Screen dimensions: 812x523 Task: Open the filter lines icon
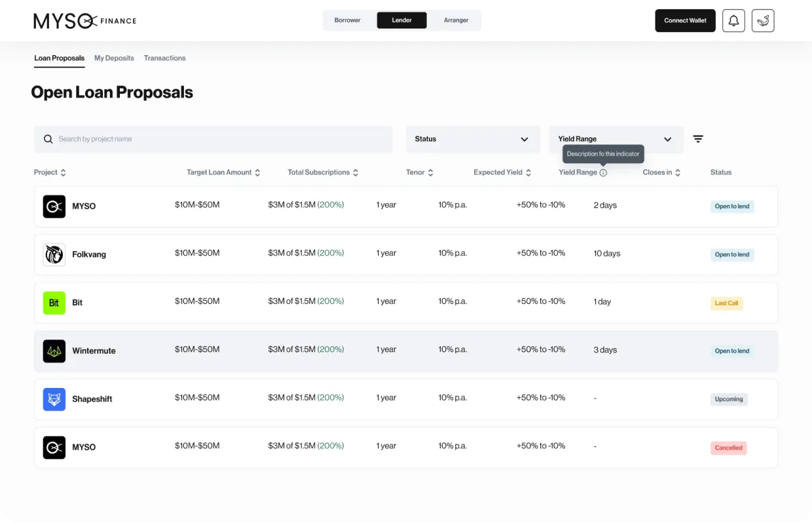(698, 139)
